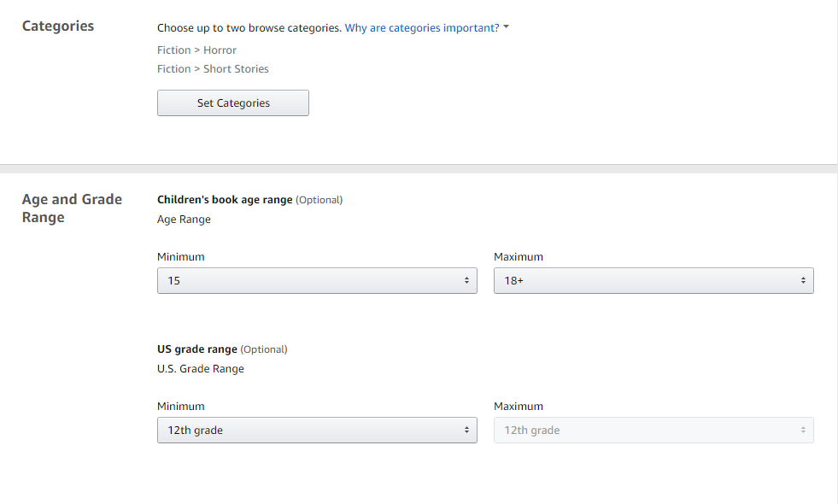
Task: Click the Maximum label above the grade dropdown
Action: point(519,407)
